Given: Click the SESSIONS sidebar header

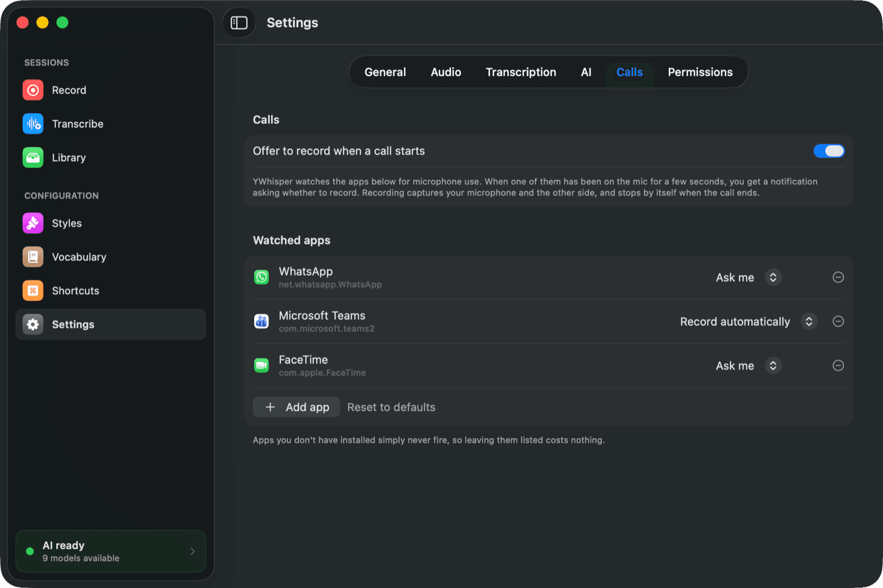Looking at the screenshot, I should click(x=46, y=62).
